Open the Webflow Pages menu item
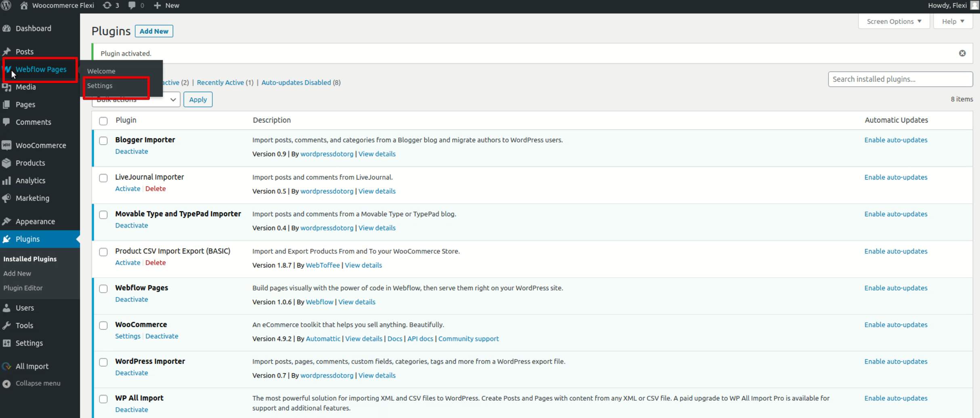 point(41,69)
